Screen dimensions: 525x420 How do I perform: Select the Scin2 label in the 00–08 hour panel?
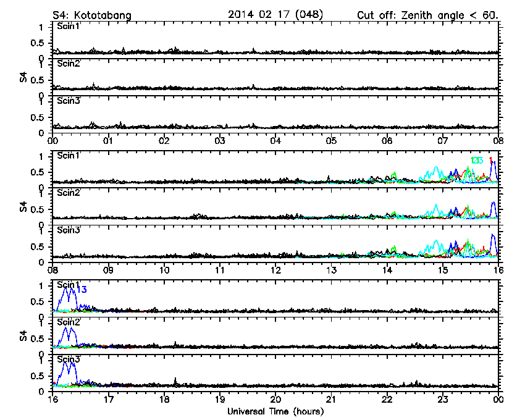[69, 63]
